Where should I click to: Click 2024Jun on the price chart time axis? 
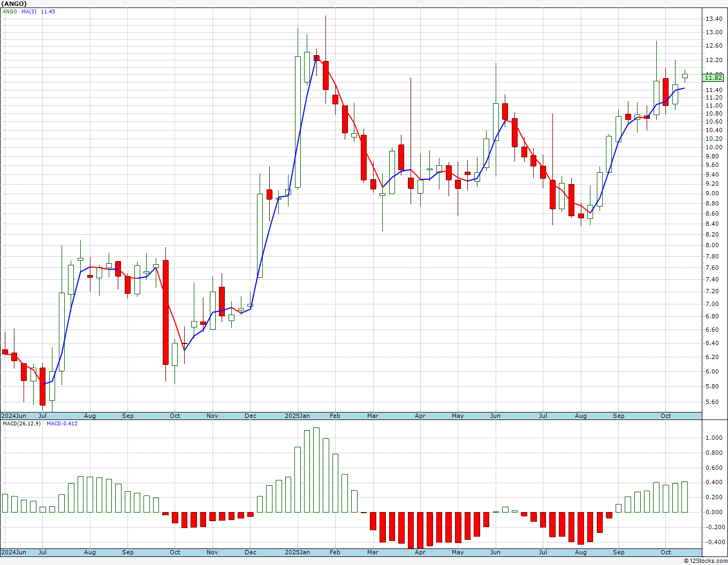(x=13, y=416)
